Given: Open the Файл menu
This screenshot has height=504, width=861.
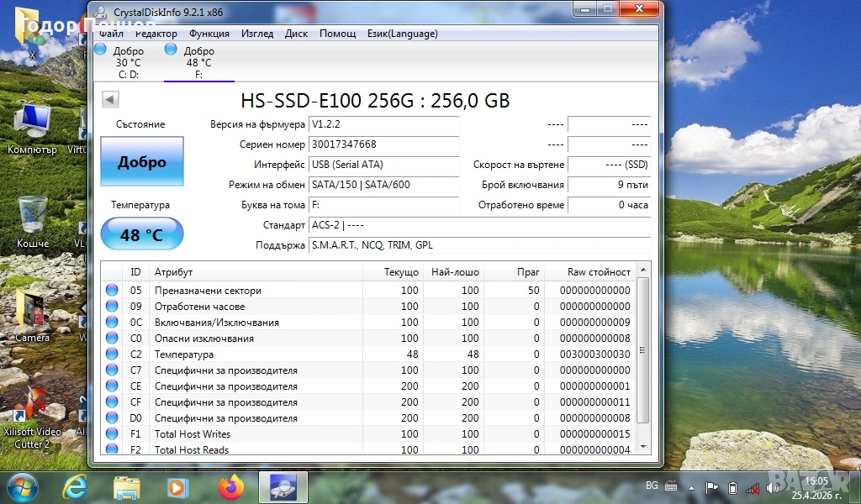Looking at the screenshot, I should tap(111, 34).
